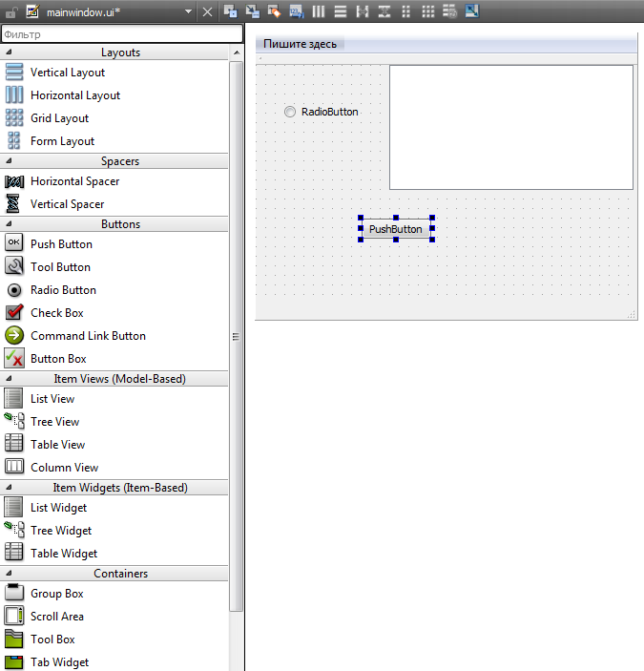Click the PushButton on the form
This screenshot has width=644, height=671.
(396, 229)
